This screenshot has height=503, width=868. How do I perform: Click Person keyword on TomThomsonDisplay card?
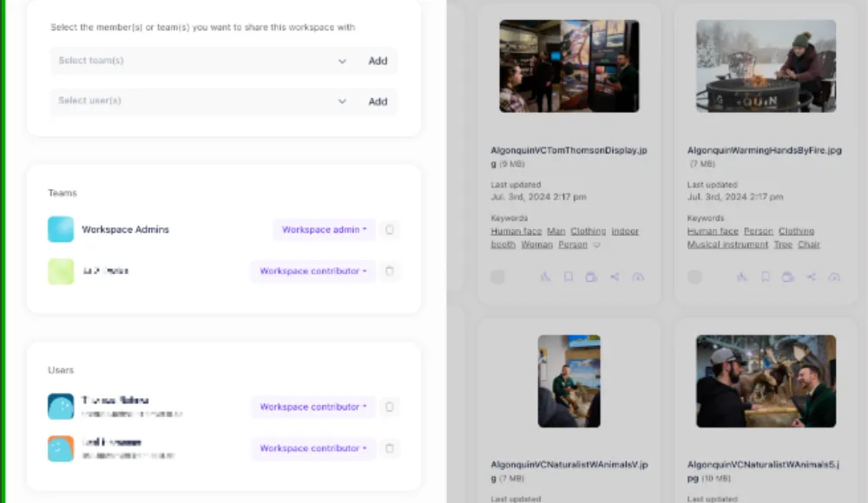(572, 244)
